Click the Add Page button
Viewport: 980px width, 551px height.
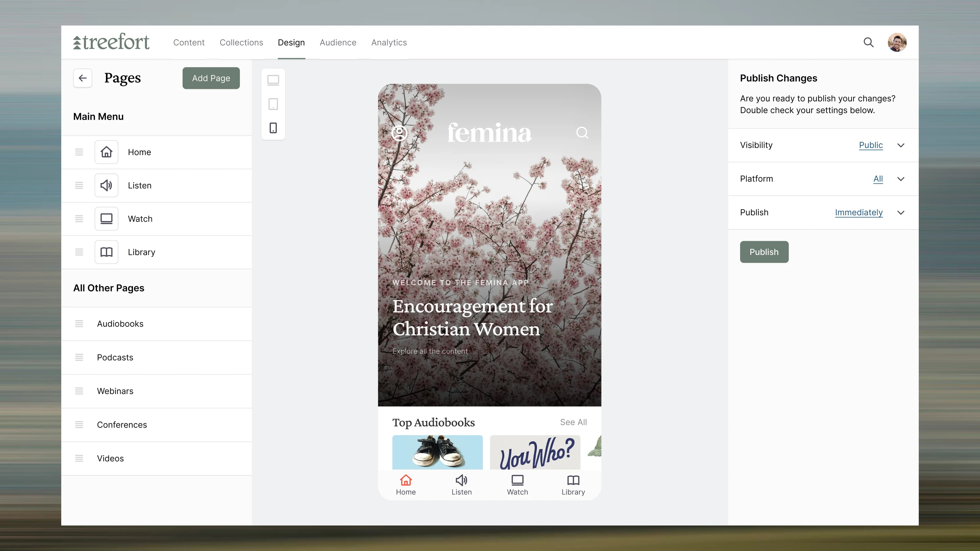coord(211,78)
